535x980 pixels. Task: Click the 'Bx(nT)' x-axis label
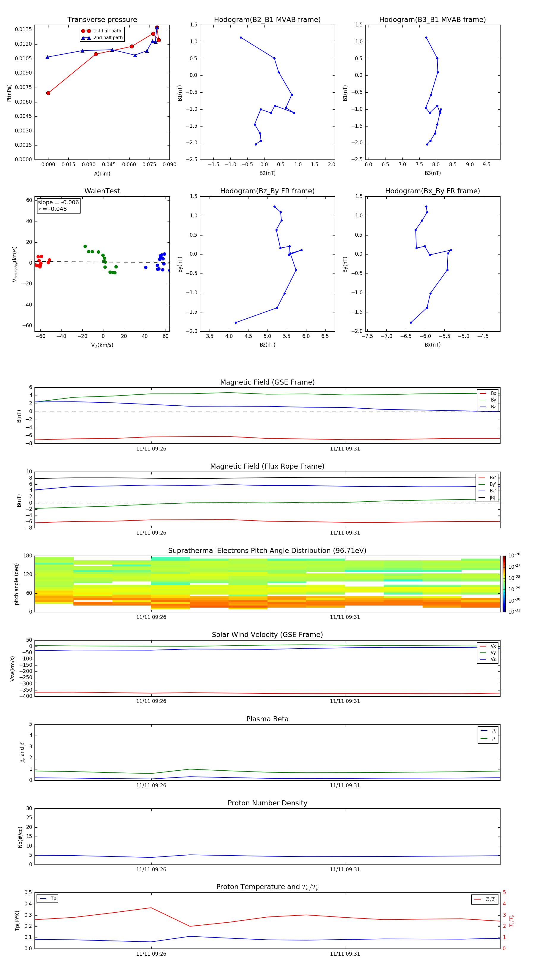pos(432,345)
